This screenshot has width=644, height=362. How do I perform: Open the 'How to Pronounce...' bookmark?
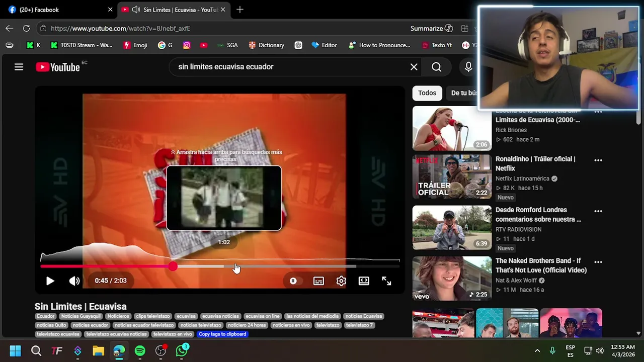pyautogui.click(x=379, y=45)
